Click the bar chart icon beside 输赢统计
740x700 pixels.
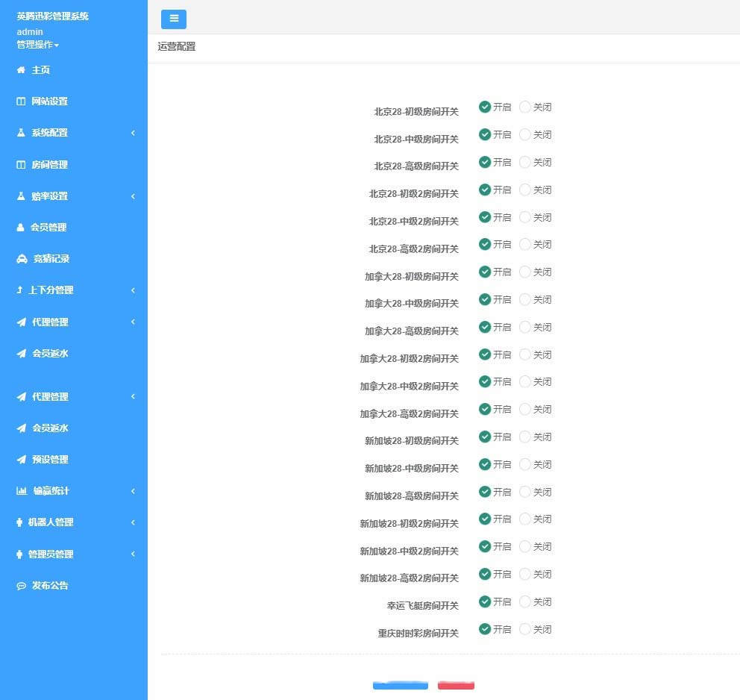click(22, 491)
